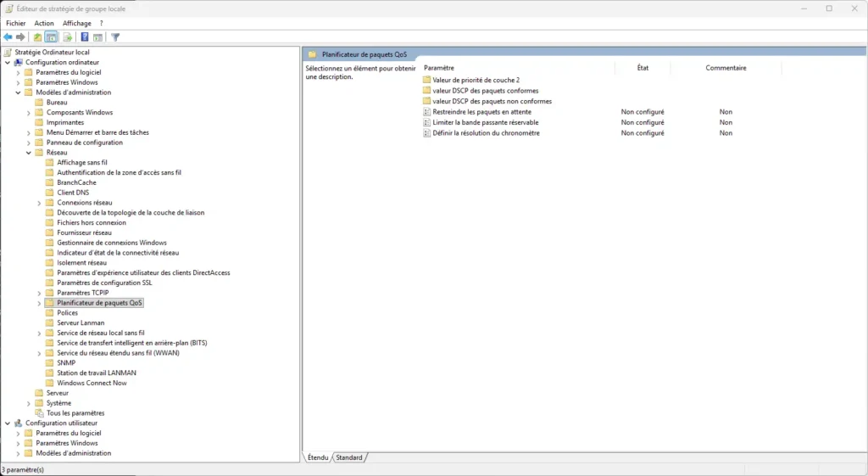Expand the Connexions réseau node
The width and height of the screenshot is (868, 476).
(x=39, y=203)
